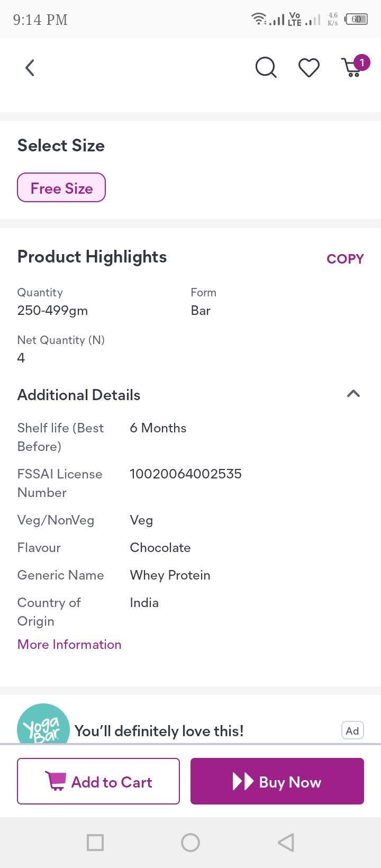Copy the product highlights
The height and width of the screenshot is (868, 381).
[x=345, y=259]
